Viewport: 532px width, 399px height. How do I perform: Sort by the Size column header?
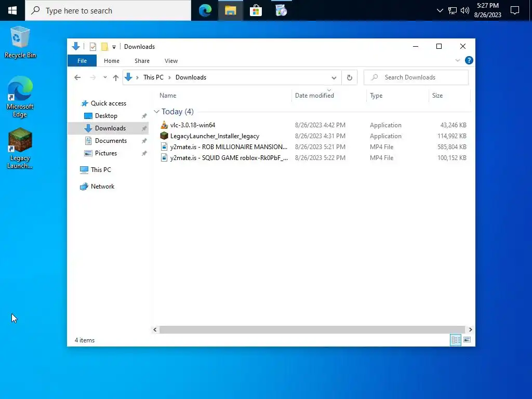pyautogui.click(x=449, y=96)
